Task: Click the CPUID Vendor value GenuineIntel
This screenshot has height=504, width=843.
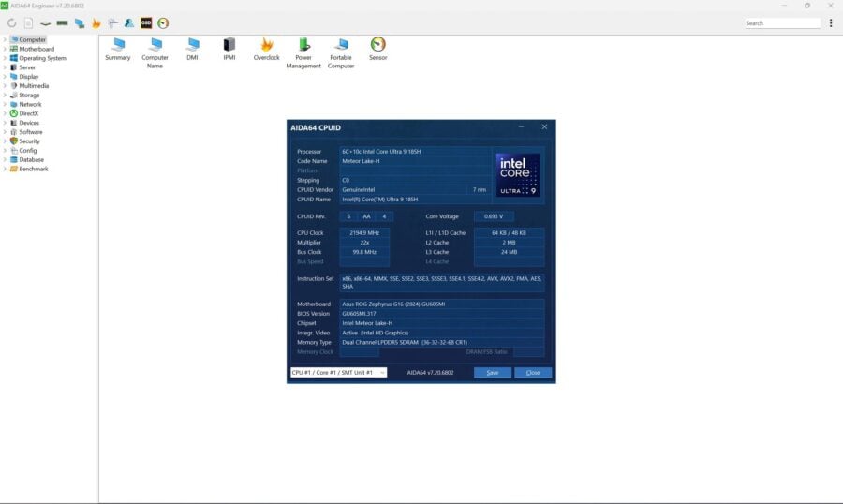Action: [x=403, y=190]
